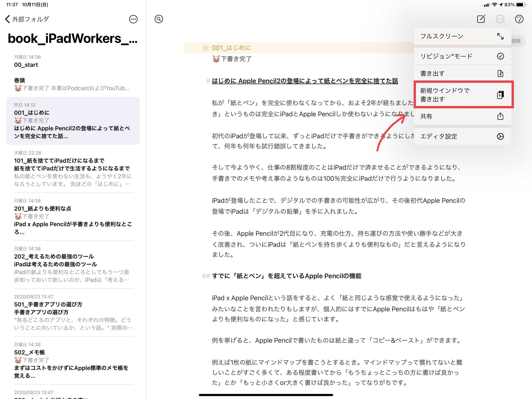Click the underlined heading はじめに Apple Pencil2の登場

[305, 81]
